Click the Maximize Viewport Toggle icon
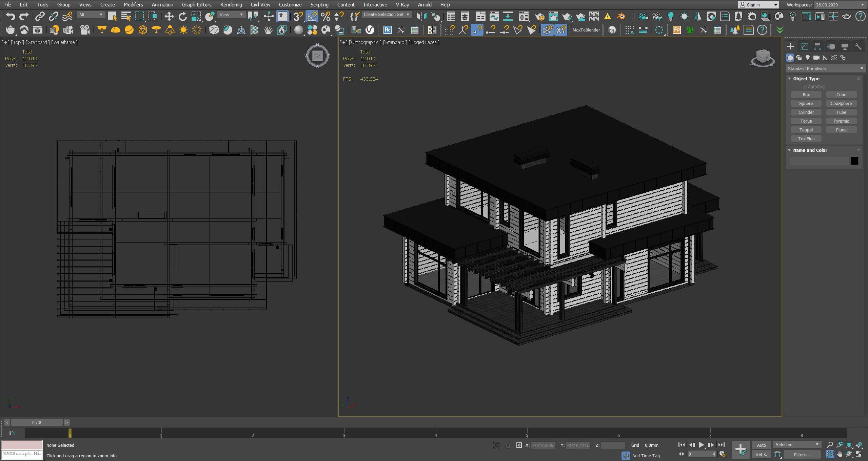This screenshot has width=868, height=461. click(859, 454)
